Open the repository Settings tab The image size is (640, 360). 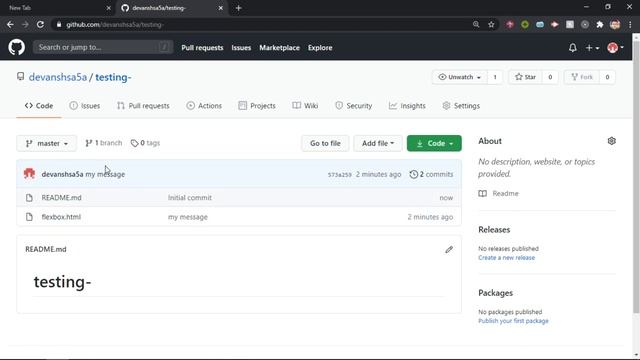pyautogui.click(x=461, y=106)
